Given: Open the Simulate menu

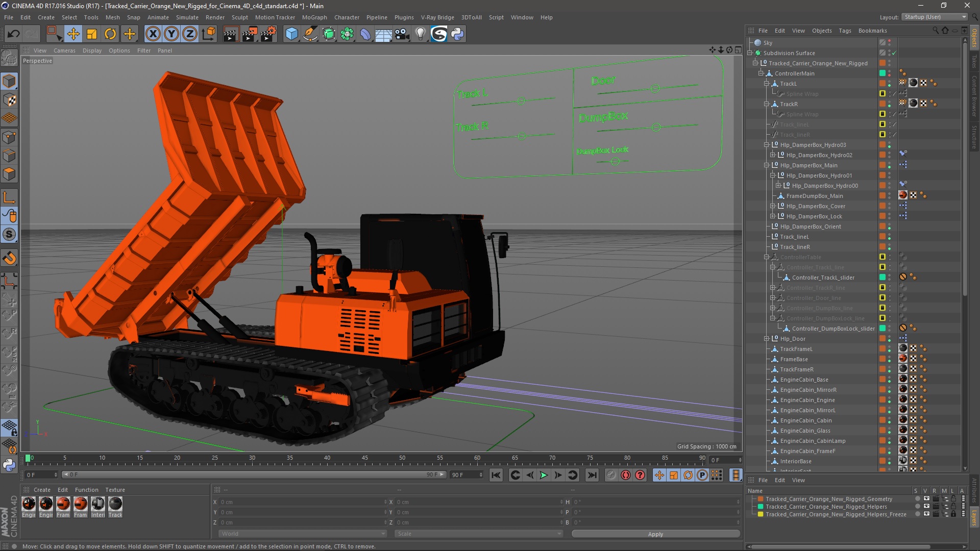Looking at the screenshot, I should tap(187, 17).
